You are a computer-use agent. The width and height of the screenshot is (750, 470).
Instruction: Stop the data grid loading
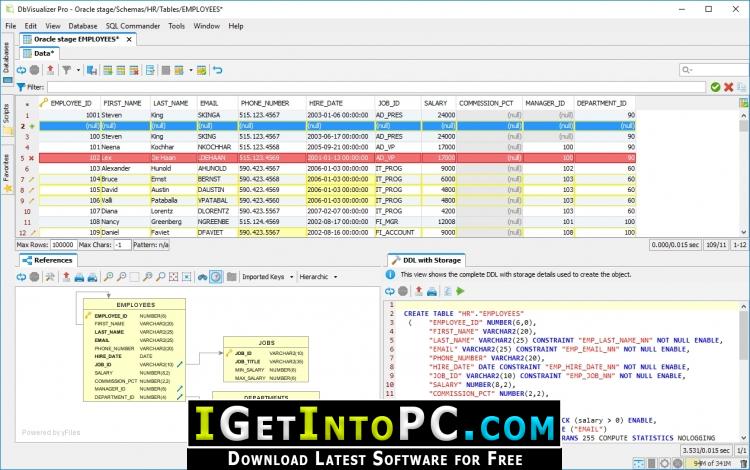34,70
